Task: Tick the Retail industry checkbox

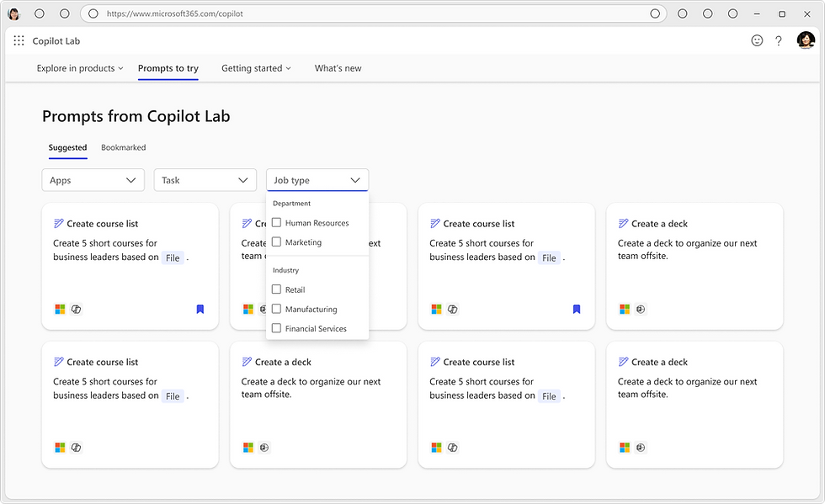Action: [276, 289]
